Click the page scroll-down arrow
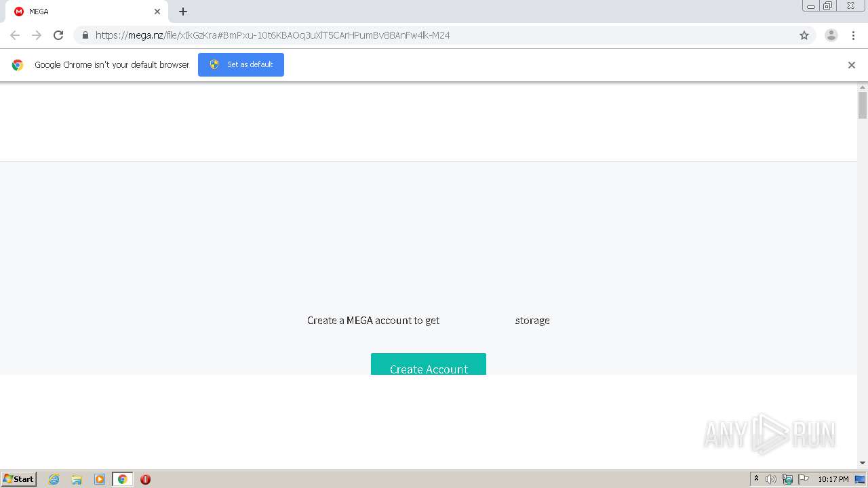 coord(863,463)
